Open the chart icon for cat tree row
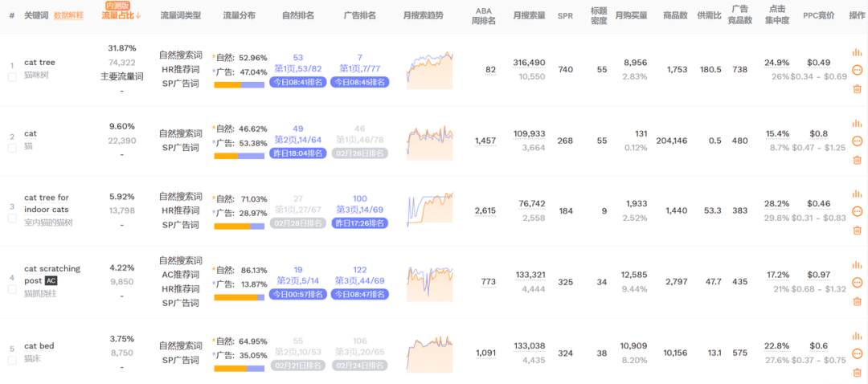Viewport: 868px width, 384px height. coord(857,52)
